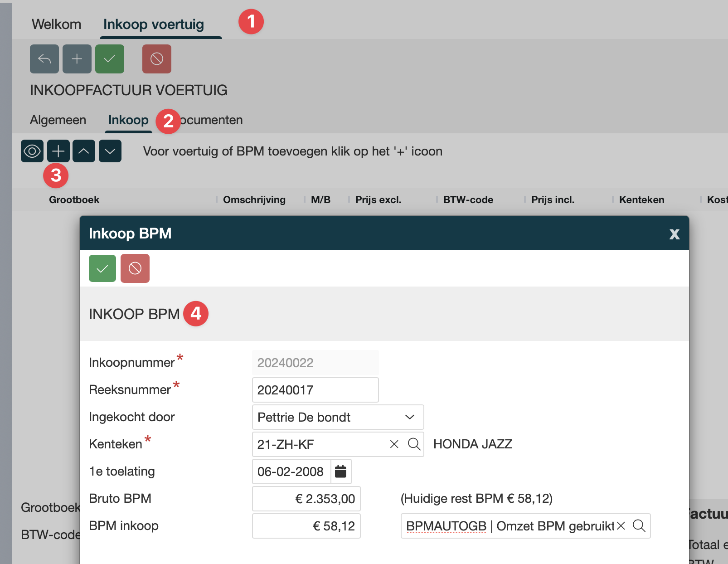Open the Algemeen tab
This screenshot has width=728, height=564.
point(58,120)
